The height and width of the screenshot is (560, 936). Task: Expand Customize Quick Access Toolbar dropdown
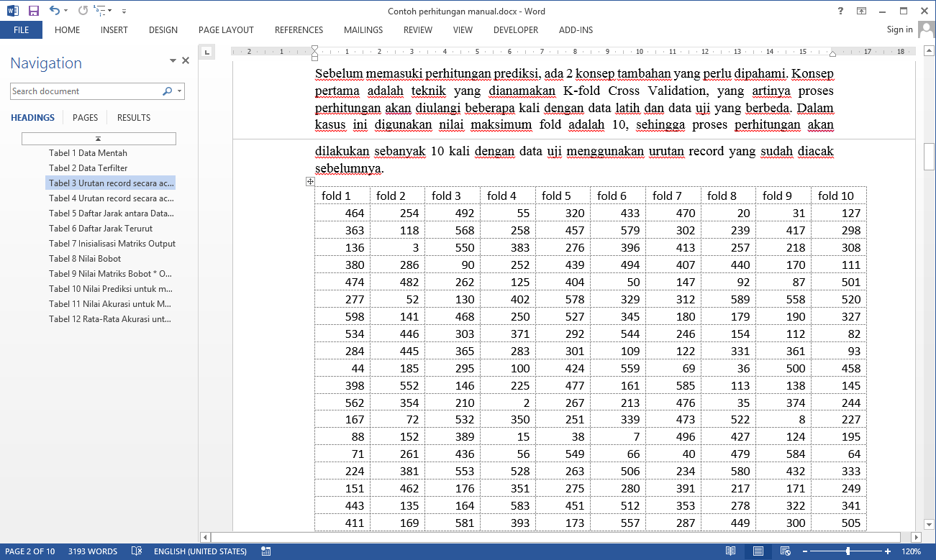click(124, 11)
